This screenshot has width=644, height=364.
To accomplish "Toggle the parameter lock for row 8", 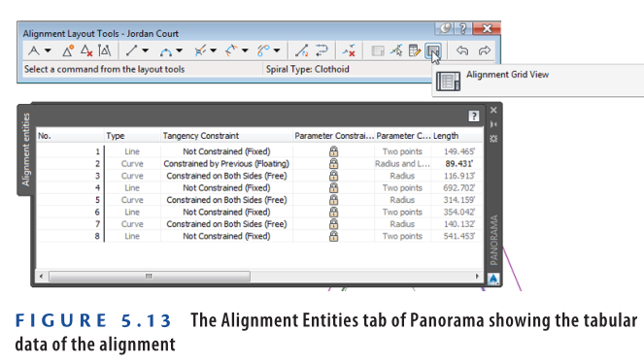I will (x=333, y=237).
